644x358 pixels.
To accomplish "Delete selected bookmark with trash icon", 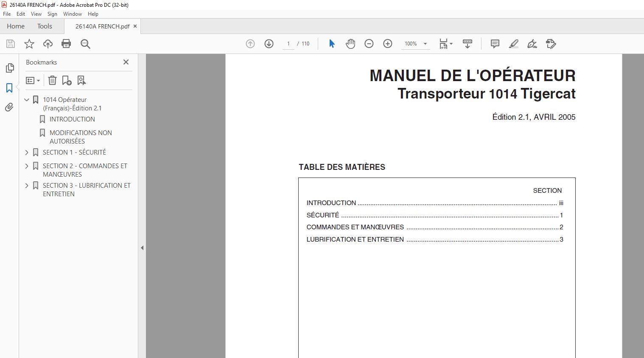I will (x=52, y=80).
